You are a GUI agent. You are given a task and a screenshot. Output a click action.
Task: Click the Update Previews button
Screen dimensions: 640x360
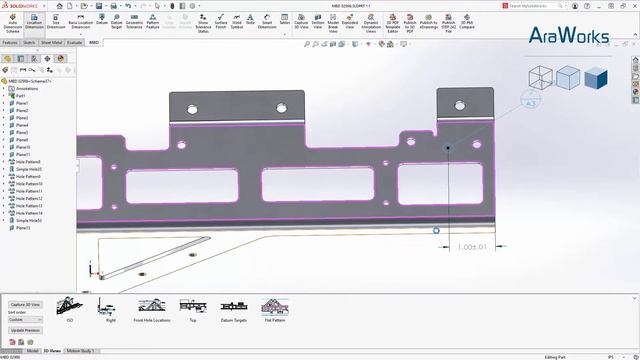pyautogui.click(x=25, y=330)
